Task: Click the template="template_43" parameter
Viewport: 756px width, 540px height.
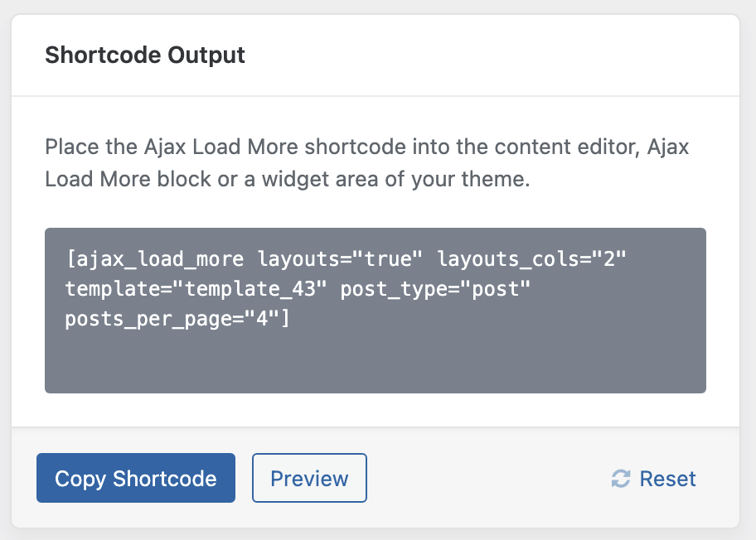Action: pos(196,289)
